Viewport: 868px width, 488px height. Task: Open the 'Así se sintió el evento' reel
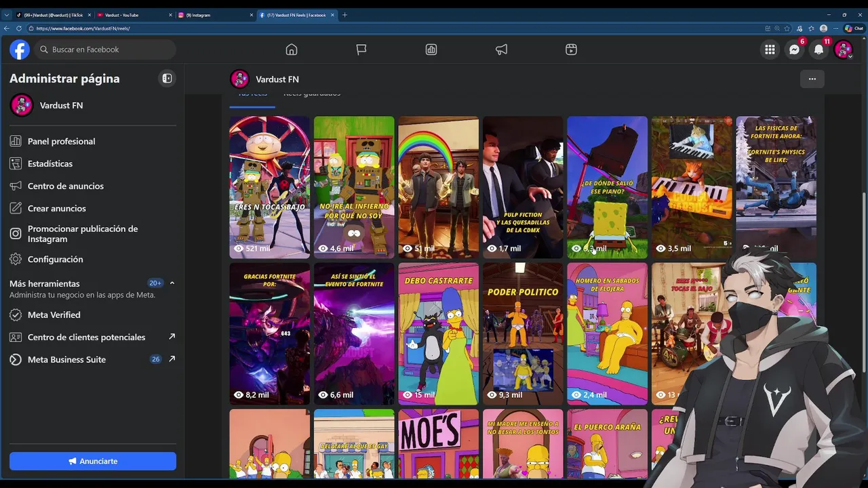coord(354,333)
